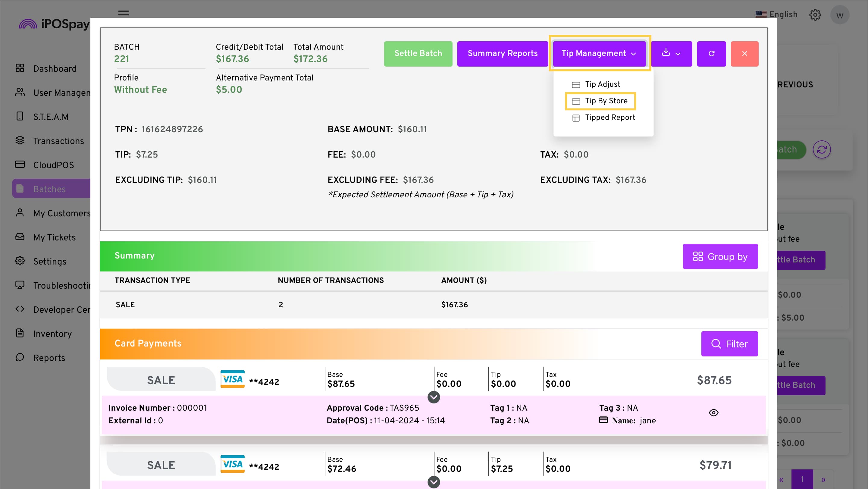Click the Inventory document icon
This screenshot has height=489, width=868.
click(x=20, y=333)
